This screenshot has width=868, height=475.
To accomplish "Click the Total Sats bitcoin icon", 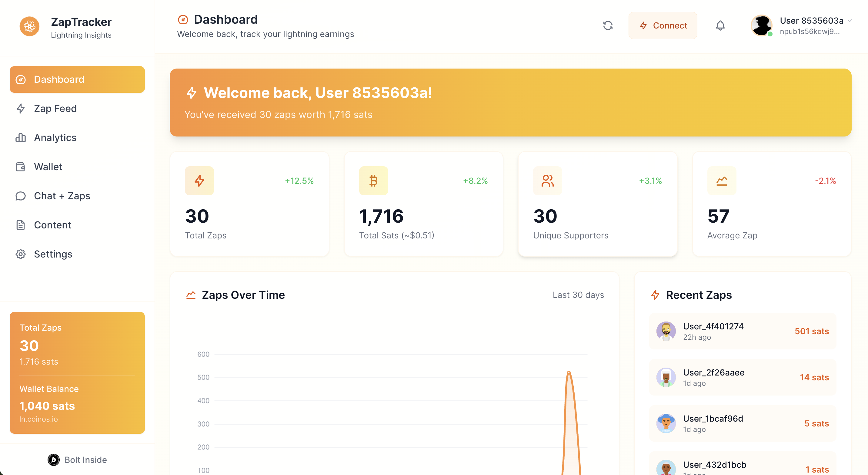I will (373, 181).
